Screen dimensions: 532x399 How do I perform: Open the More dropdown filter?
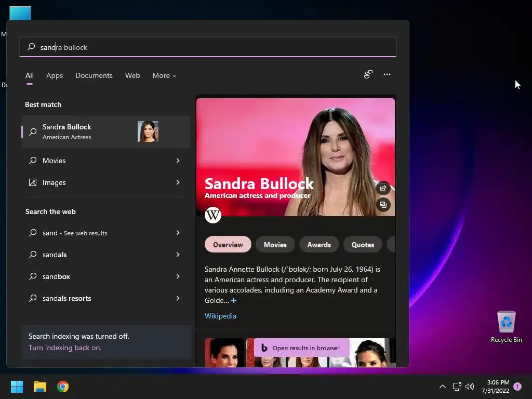[165, 76]
